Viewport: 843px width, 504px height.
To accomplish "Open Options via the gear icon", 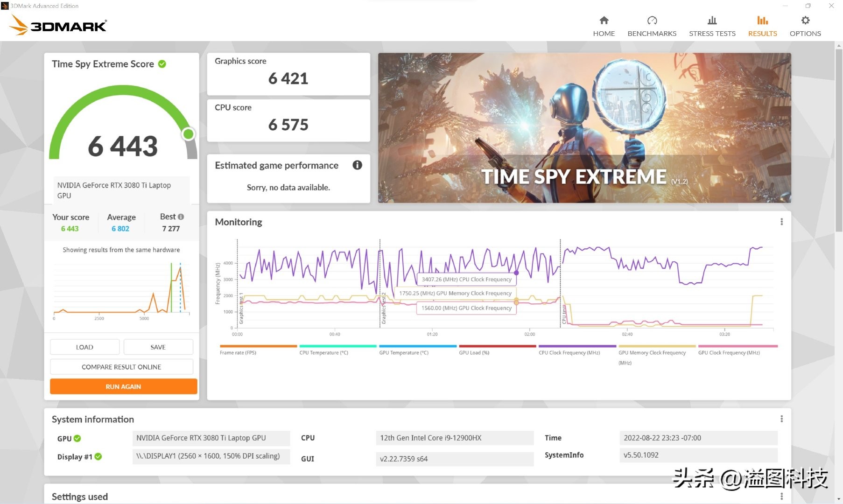I will point(805,21).
